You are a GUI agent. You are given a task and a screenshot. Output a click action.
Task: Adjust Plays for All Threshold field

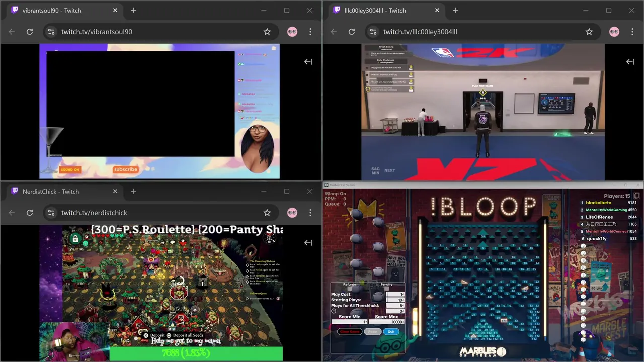[395, 305]
